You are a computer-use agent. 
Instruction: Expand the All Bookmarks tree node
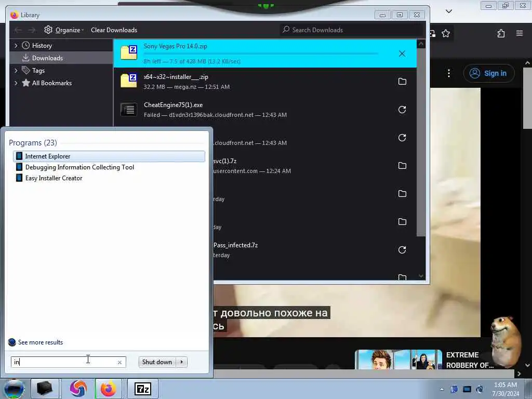click(x=16, y=83)
